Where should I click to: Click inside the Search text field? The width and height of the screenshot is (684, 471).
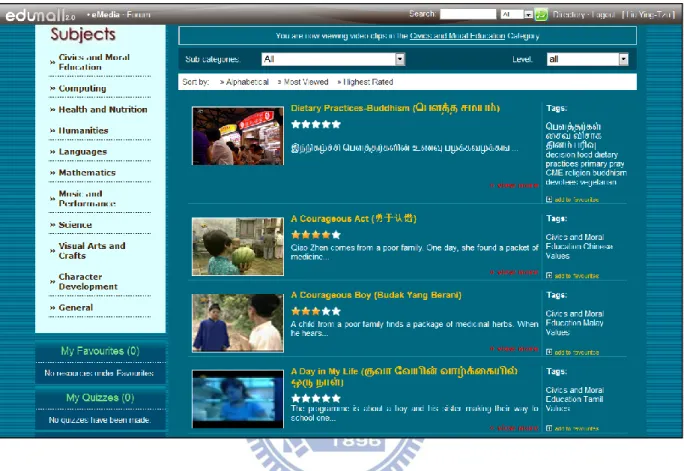tap(468, 14)
